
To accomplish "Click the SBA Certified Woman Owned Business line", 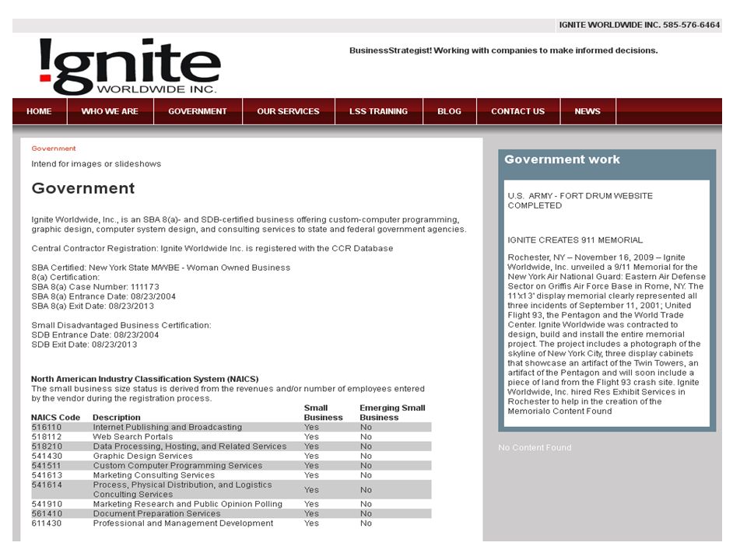I will coord(161,268).
